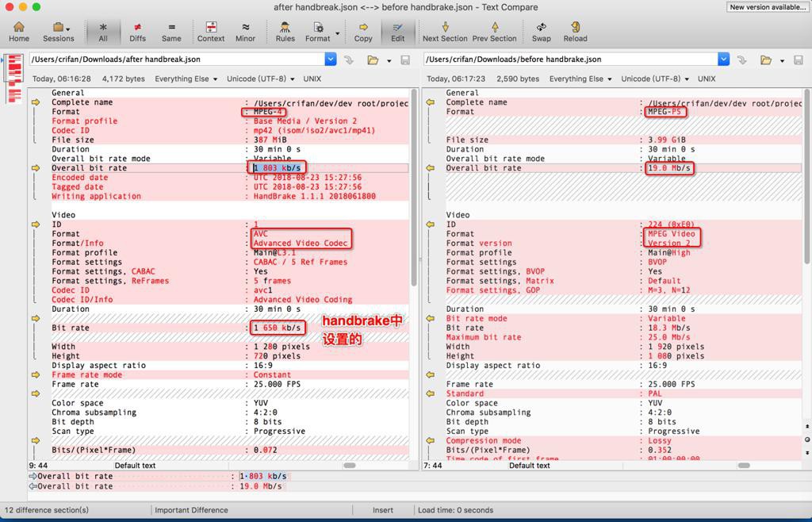Click left gutter arrow beside Video ID

(35, 225)
